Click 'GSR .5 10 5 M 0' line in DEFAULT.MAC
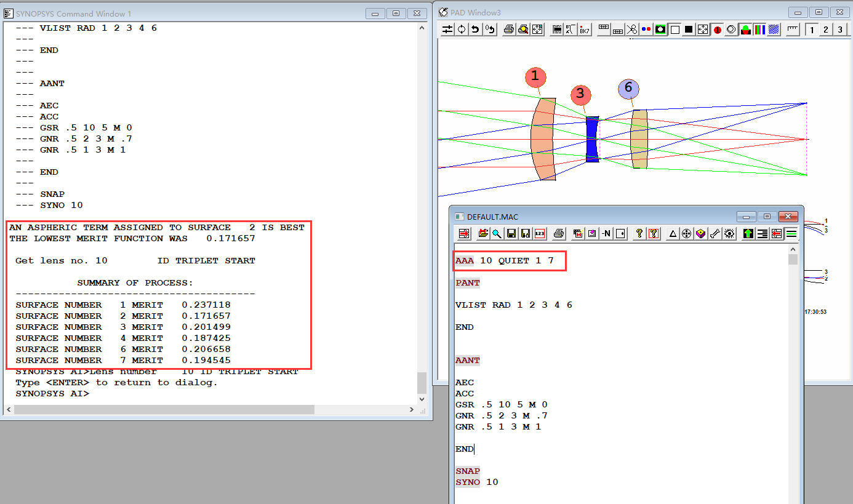This screenshot has width=853, height=504. (x=502, y=404)
